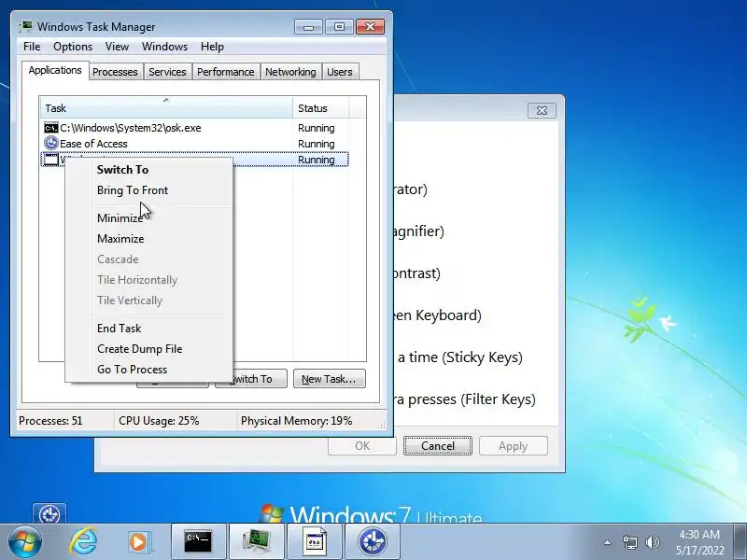Click the Ease of Access taskbar button
Viewport: 747px width, 560px height.
(373, 542)
